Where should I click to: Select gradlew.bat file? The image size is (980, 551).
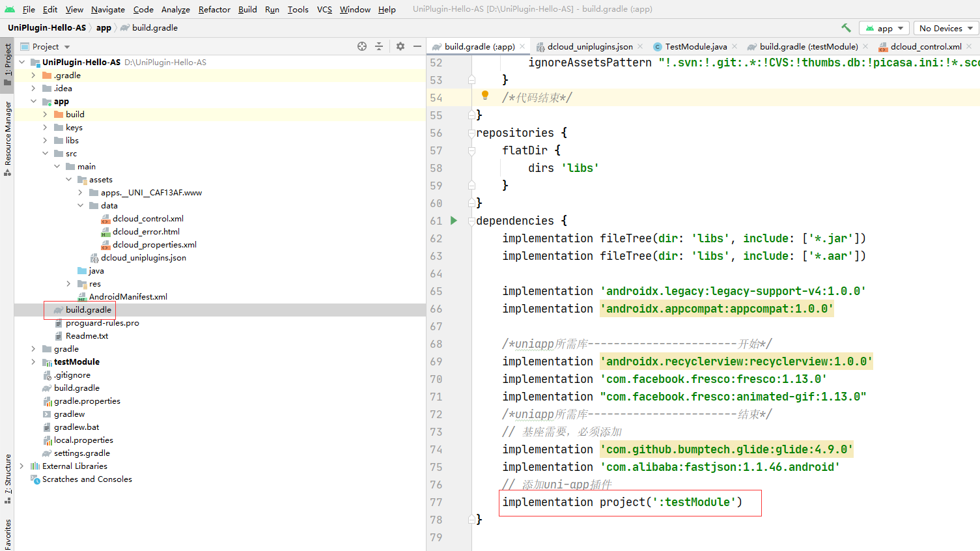click(x=77, y=427)
